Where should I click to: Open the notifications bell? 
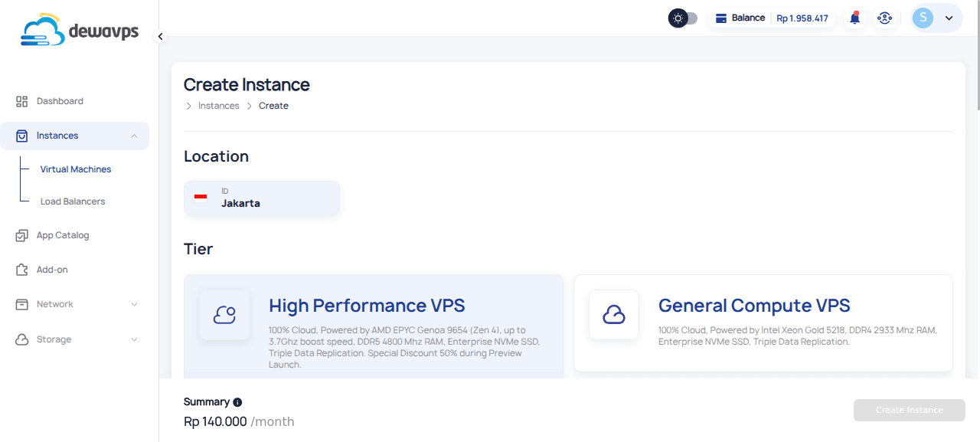tap(855, 18)
